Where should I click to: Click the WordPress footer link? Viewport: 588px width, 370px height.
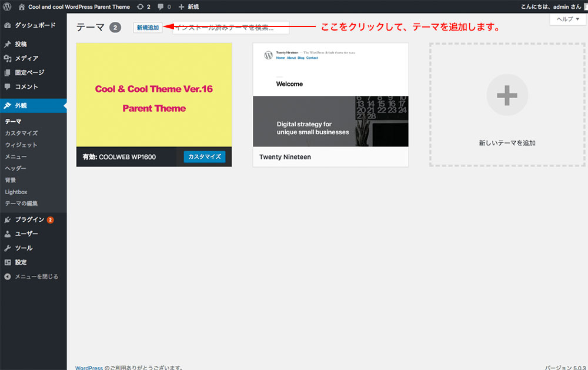tap(89, 368)
